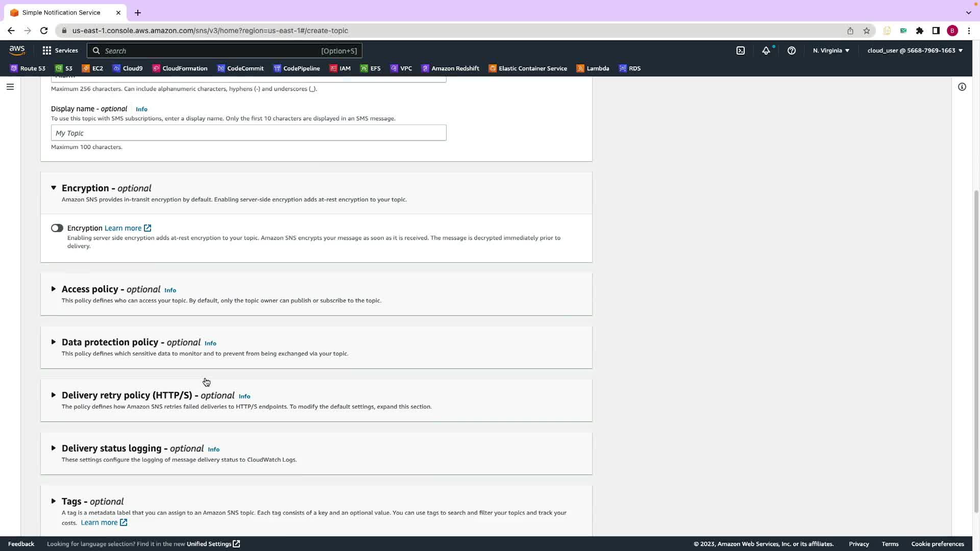Enable the server-side Encryption toggle
Image resolution: width=980 pixels, height=551 pixels.
coord(57,228)
